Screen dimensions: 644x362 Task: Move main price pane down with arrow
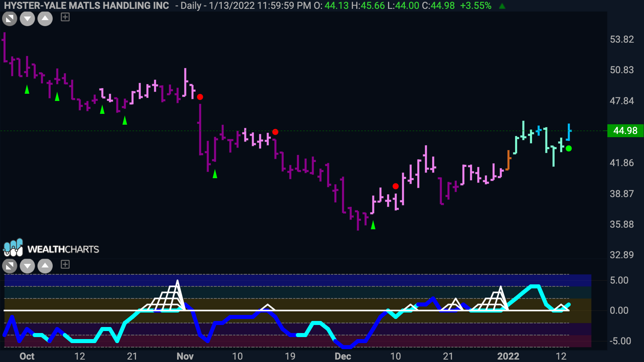tap(27, 19)
